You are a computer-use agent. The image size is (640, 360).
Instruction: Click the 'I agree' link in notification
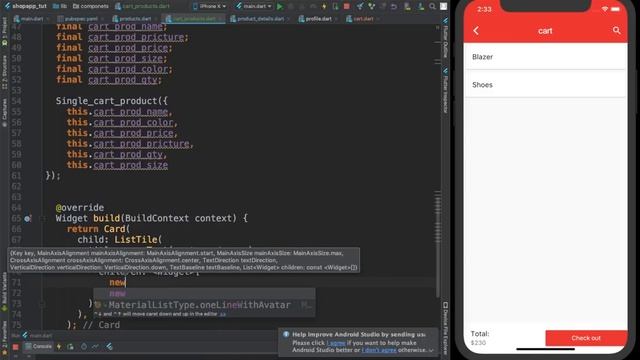336,343
